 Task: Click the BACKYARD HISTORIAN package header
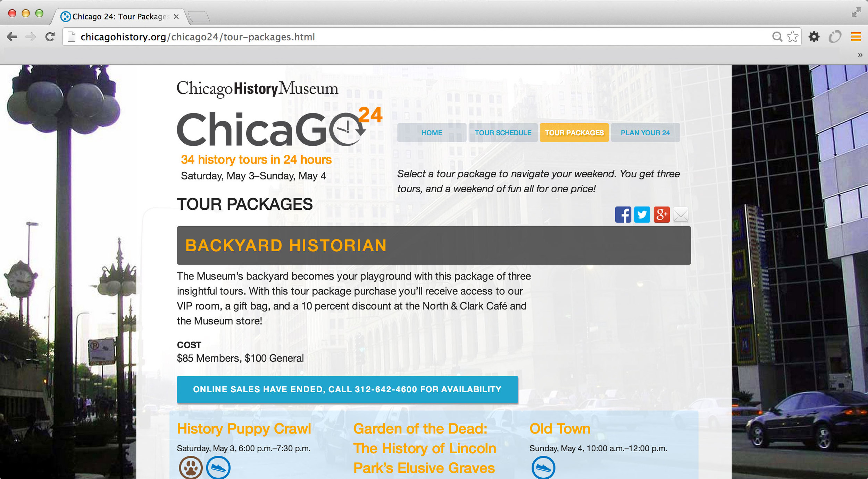click(434, 245)
